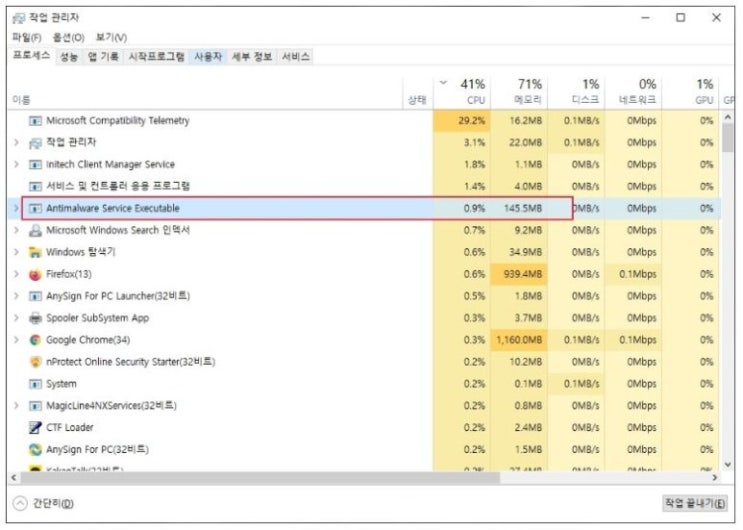Select the nProtect Online Security Starter name

coord(130,362)
